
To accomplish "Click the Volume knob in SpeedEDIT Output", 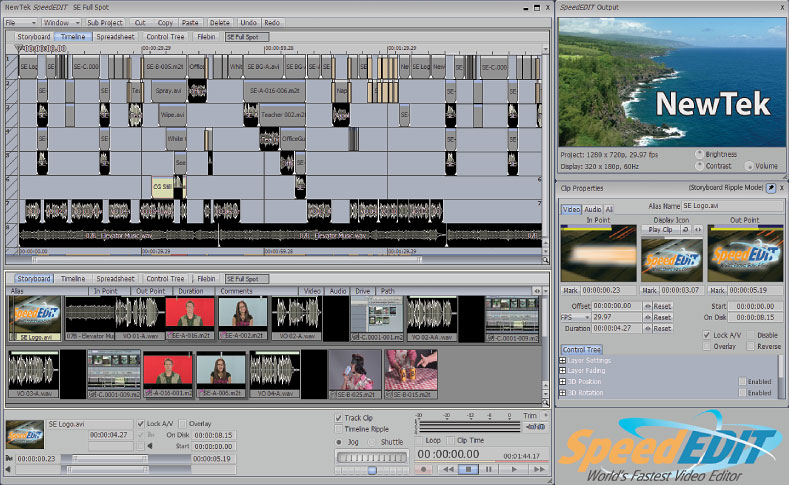I will (749, 166).
